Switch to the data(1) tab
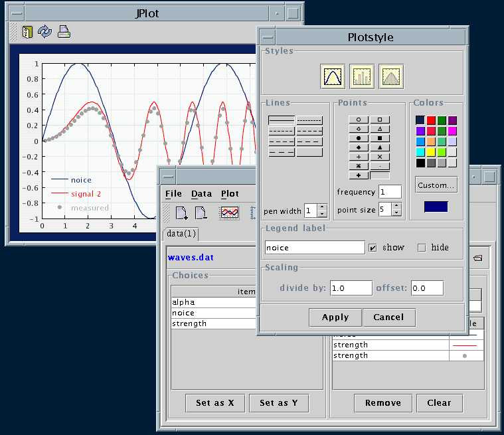This screenshot has height=435, width=504. pyautogui.click(x=181, y=234)
